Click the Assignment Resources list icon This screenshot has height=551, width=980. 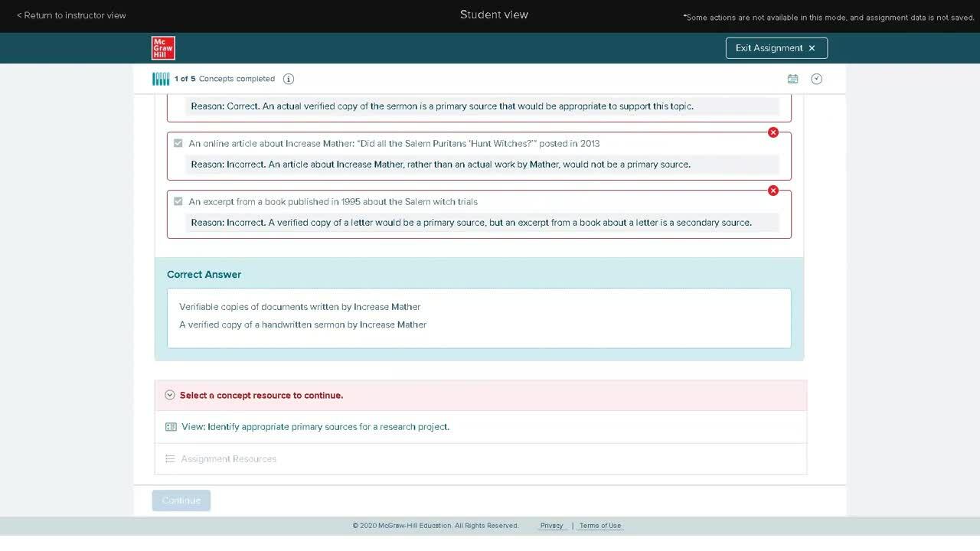tap(171, 459)
